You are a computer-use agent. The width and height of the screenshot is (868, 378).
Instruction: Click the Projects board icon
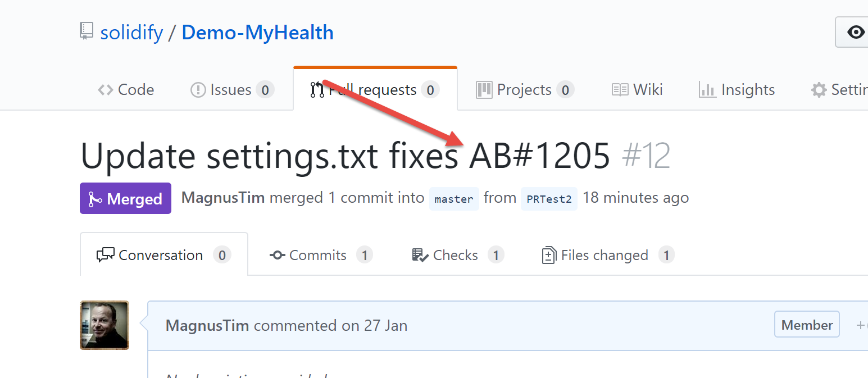click(x=484, y=90)
